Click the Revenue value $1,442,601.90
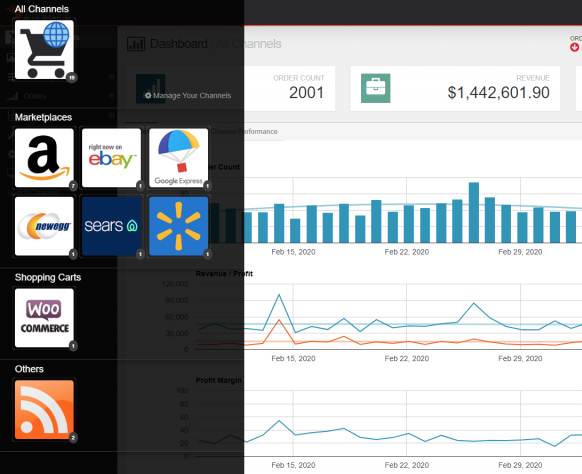 coord(498,92)
